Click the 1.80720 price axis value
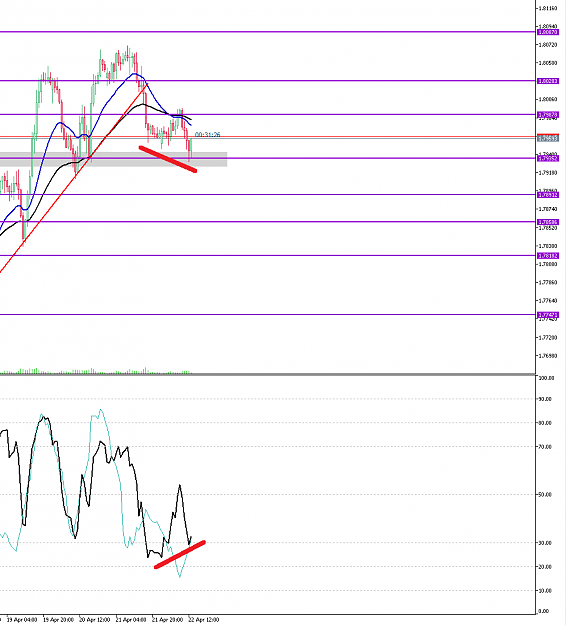 548,45
